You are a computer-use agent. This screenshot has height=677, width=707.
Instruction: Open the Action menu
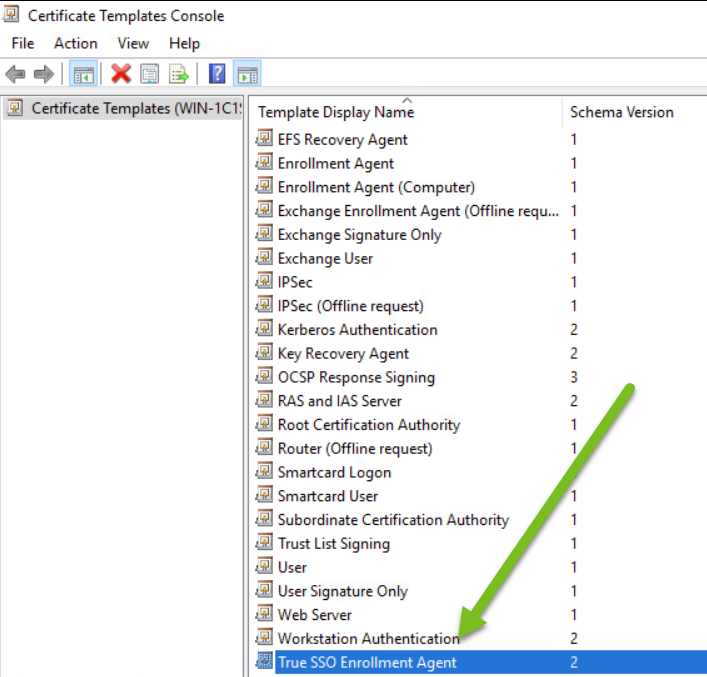click(76, 43)
